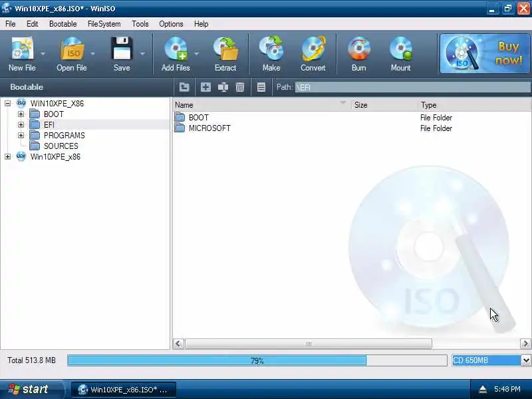
Task: Click the New File toolbar icon
Action: coord(23,49)
